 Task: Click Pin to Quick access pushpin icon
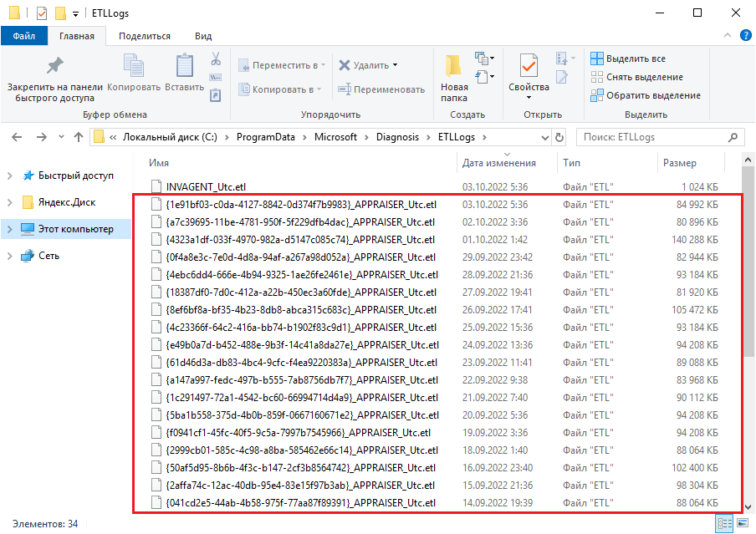(x=54, y=65)
